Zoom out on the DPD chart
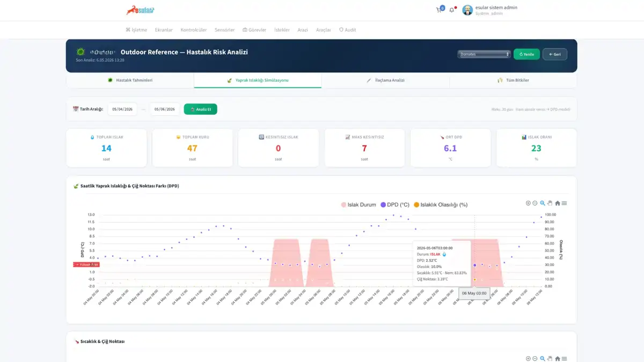 point(535,203)
